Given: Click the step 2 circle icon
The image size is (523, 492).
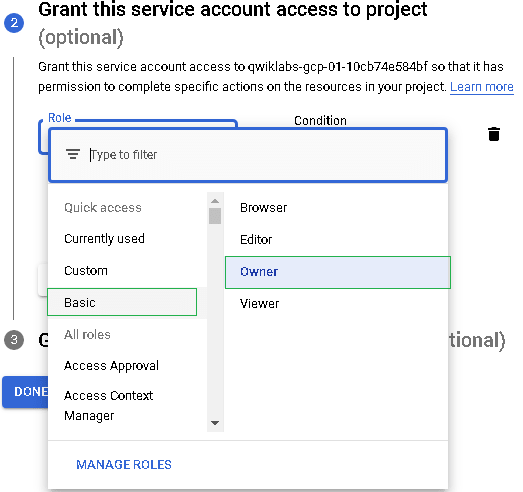Looking at the screenshot, I should [14, 23].
